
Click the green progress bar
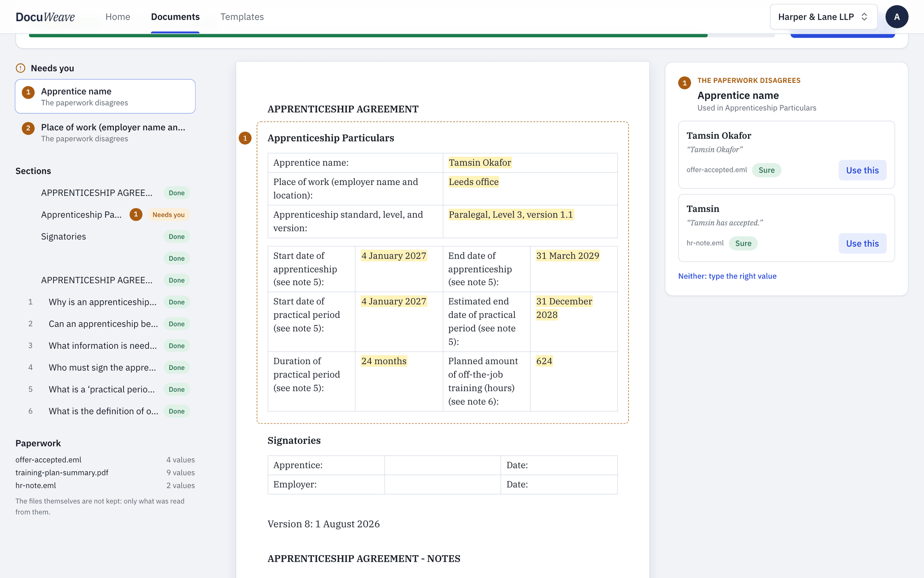point(368,35)
